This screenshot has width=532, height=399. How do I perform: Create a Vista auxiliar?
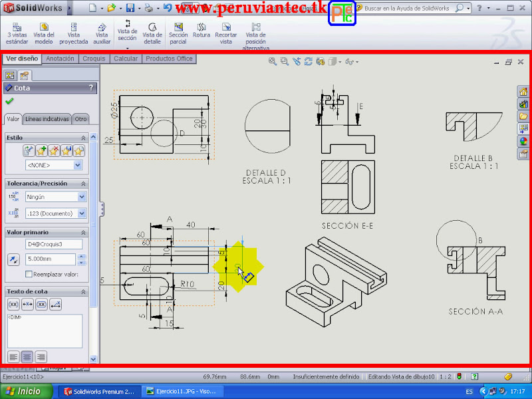click(x=102, y=33)
